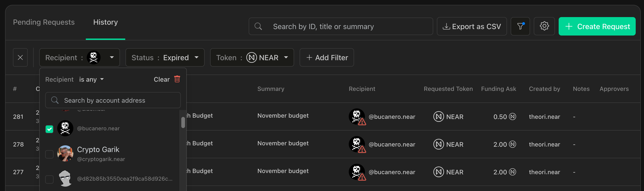The width and height of the screenshot is (644, 191).
Task: Click the recipient dropdown list scrollbar
Action: coord(183,122)
